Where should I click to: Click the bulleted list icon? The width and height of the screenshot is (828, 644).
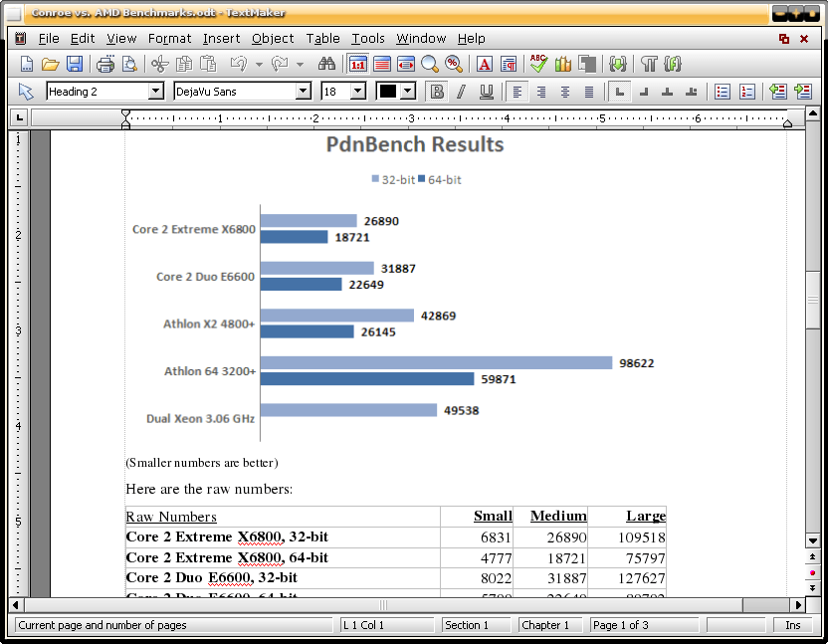click(x=723, y=92)
